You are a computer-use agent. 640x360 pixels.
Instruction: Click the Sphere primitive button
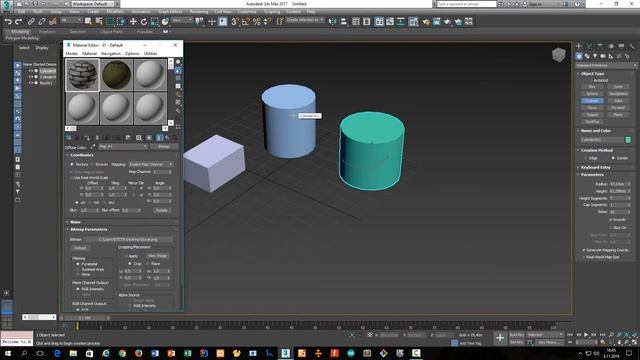pyautogui.click(x=592, y=93)
